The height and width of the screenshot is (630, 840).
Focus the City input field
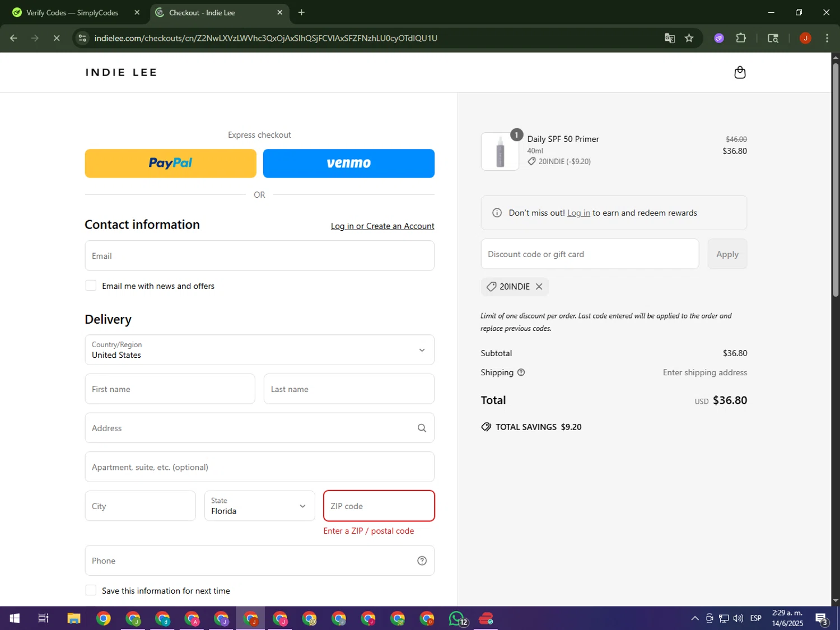(x=140, y=506)
